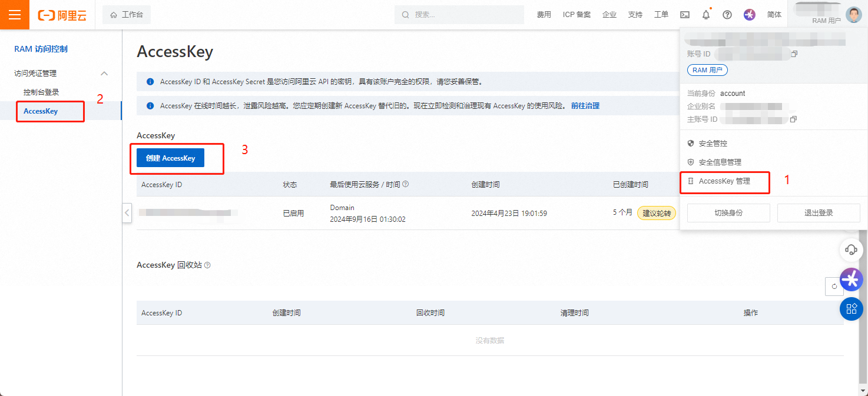Click the 2024年4月23日 19:01:59 creation date

pos(509,213)
